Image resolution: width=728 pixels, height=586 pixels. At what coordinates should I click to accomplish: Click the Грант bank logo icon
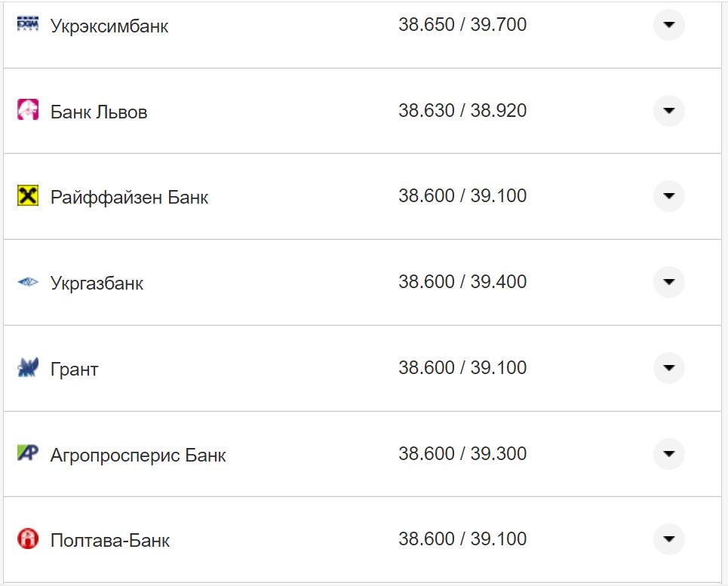pyautogui.click(x=27, y=368)
